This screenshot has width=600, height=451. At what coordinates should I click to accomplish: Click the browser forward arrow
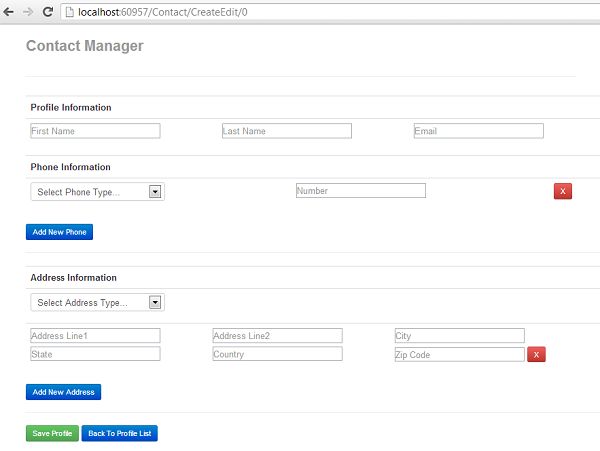[x=28, y=12]
